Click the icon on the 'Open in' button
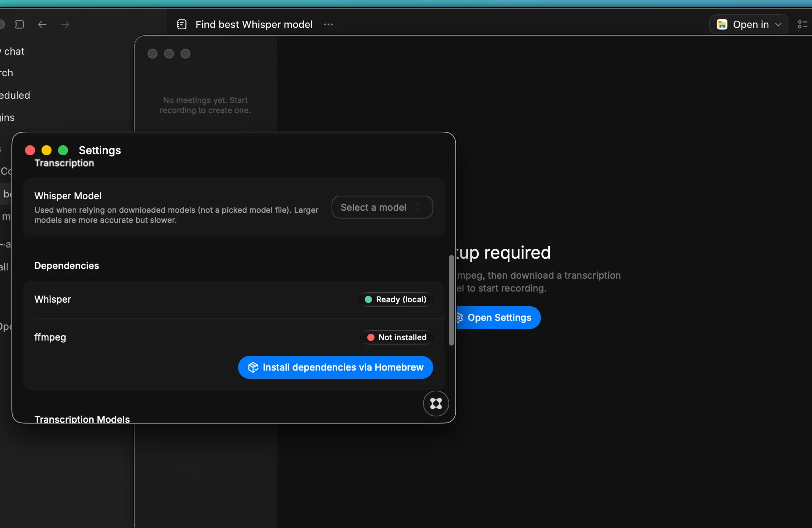812x528 pixels. [722, 24]
